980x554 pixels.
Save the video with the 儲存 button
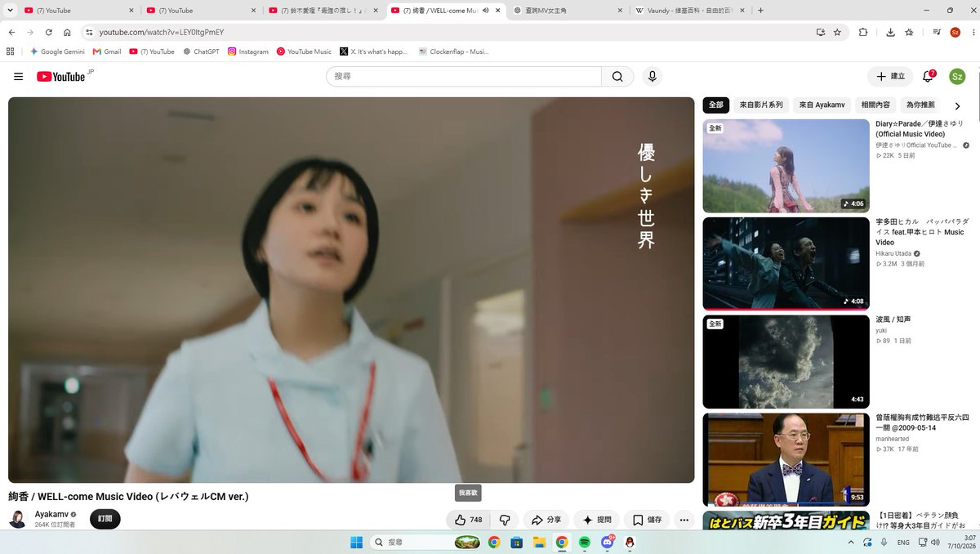pos(647,520)
